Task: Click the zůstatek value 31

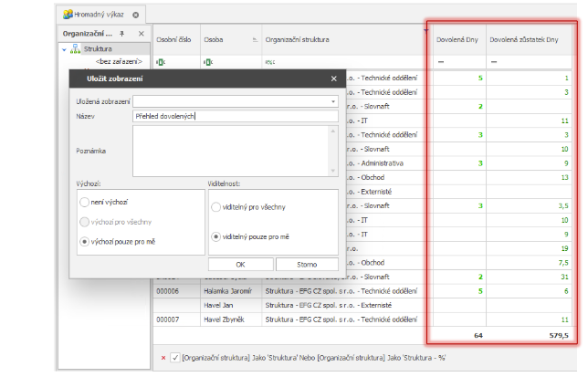Action: pyautogui.click(x=530, y=277)
